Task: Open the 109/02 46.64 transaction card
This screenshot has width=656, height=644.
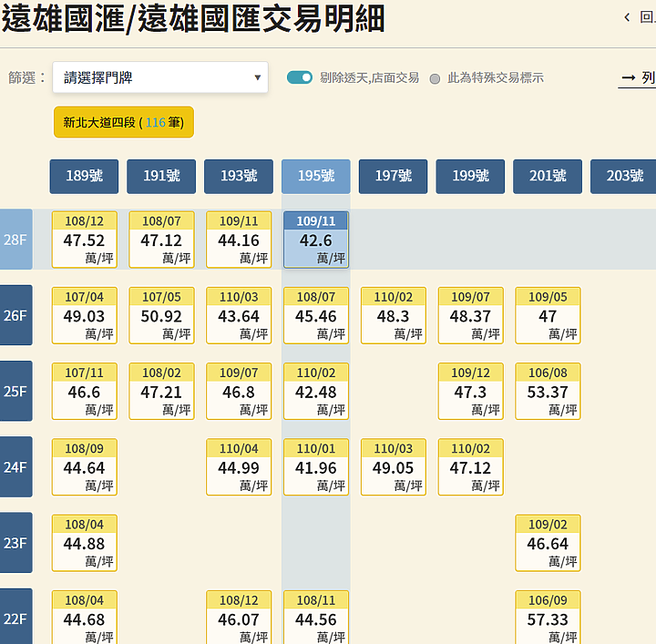Action: click(548, 543)
